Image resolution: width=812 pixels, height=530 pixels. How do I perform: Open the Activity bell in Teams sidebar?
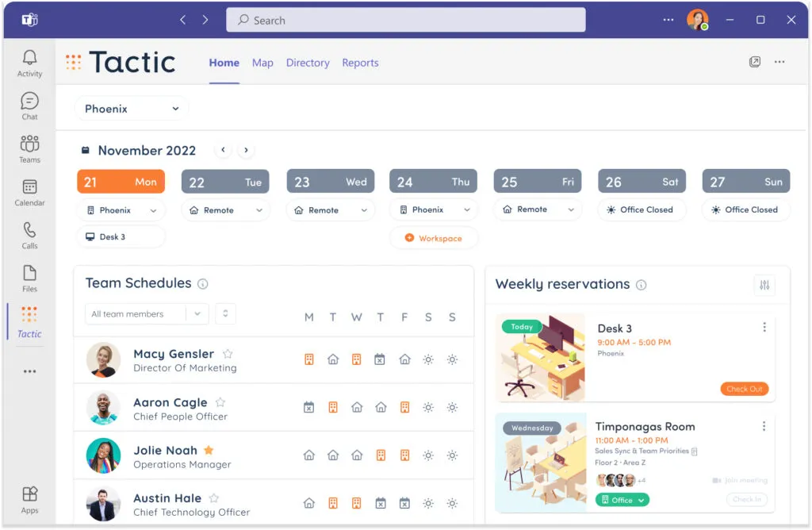point(29,63)
